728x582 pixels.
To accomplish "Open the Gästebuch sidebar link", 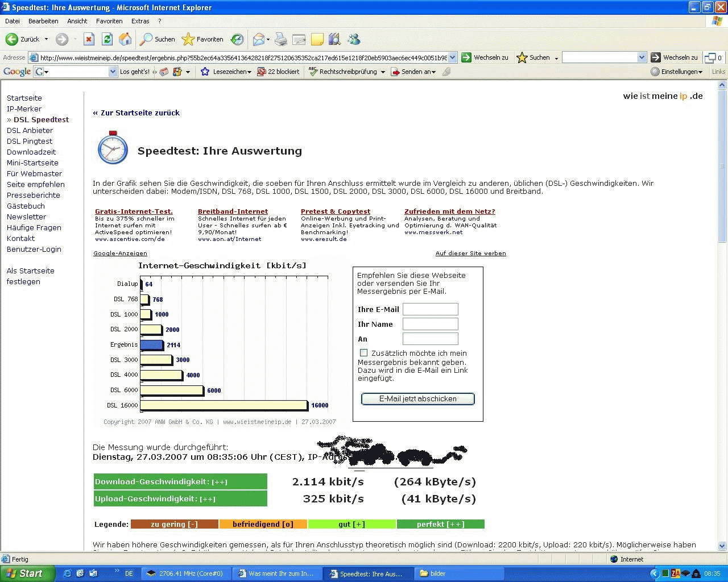I will [26, 206].
